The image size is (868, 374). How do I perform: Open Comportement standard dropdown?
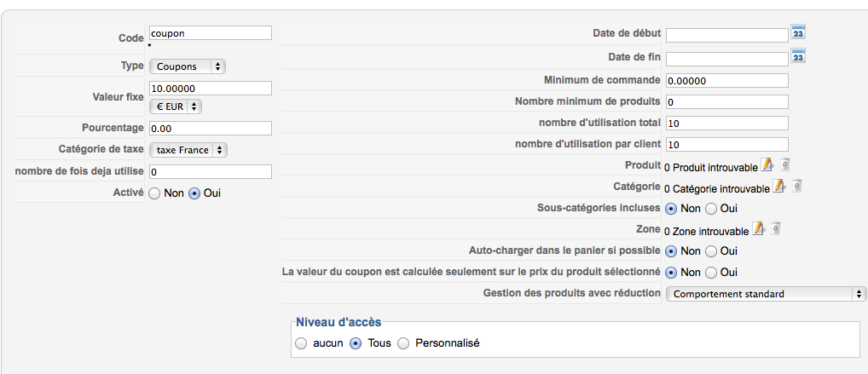coord(767,294)
